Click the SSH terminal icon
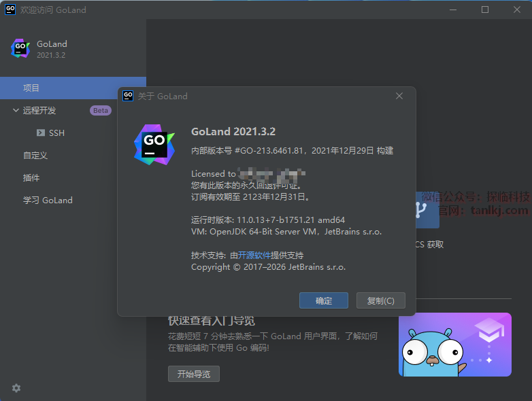The image size is (532, 401). point(41,133)
